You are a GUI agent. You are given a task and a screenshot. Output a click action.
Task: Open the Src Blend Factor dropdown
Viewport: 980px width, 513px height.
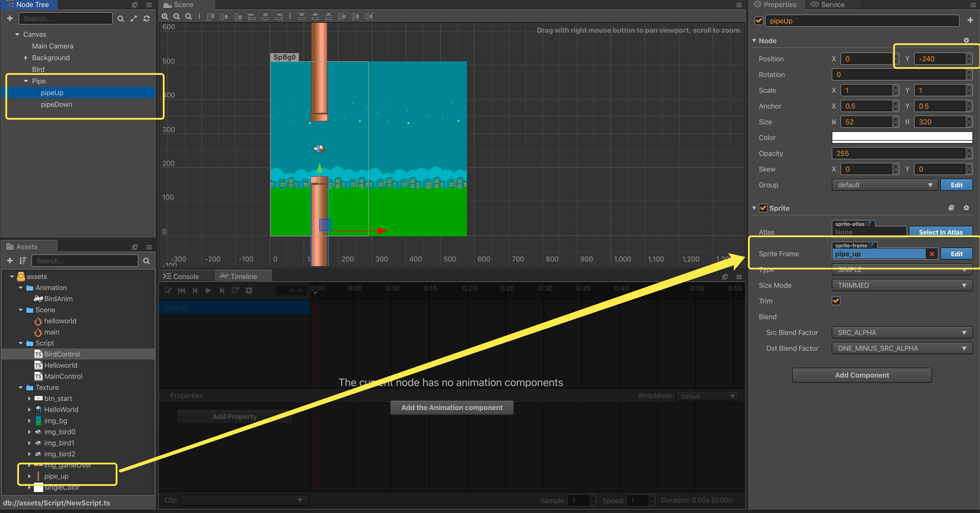[902, 333]
